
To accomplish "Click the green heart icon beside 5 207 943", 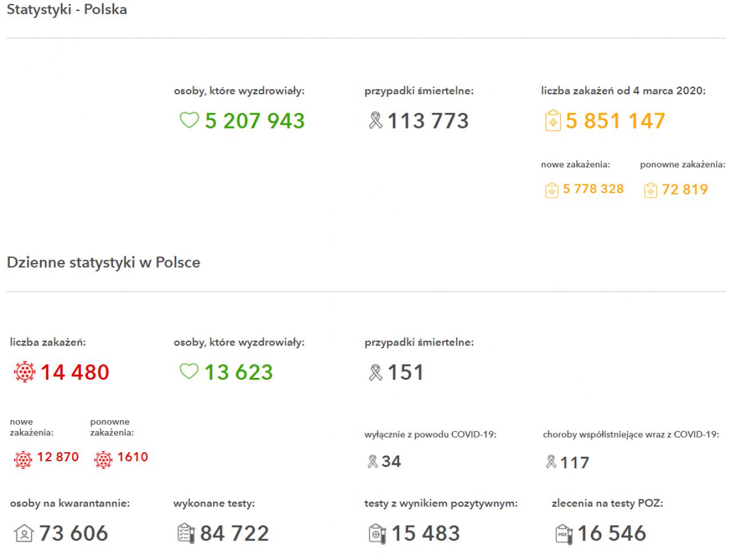I will click(189, 120).
